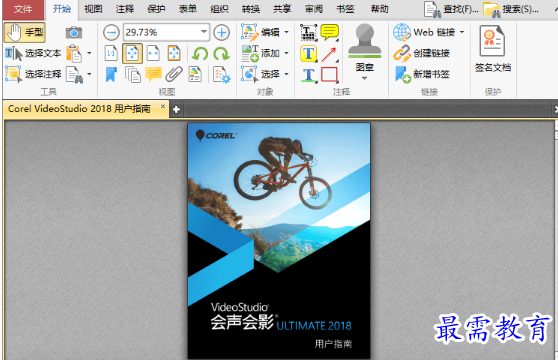The height and width of the screenshot is (360, 558).
Task: Select the Hand tool (手型)
Action: (x=25, y=32)
